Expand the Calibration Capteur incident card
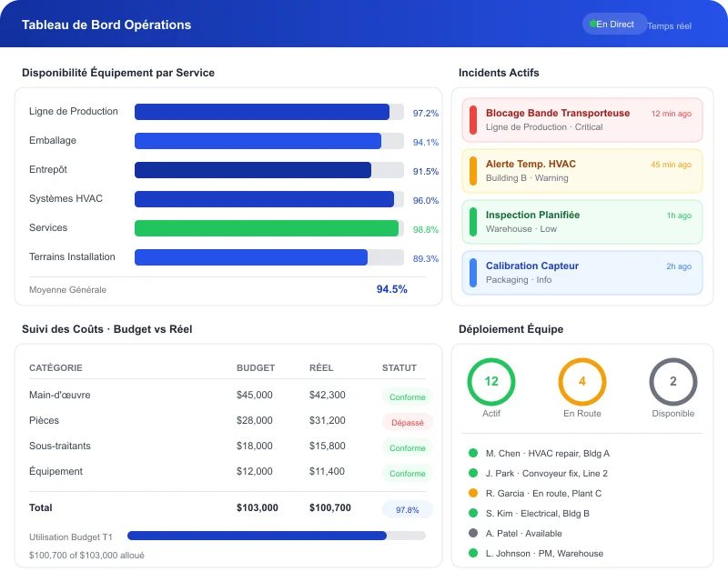The image size is (728, 582). [581, 272]
